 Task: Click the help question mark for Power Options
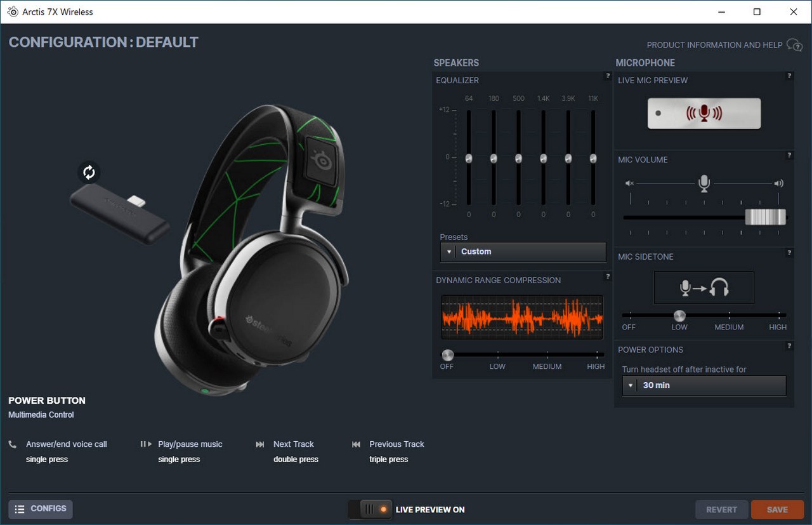pos(790,346)
